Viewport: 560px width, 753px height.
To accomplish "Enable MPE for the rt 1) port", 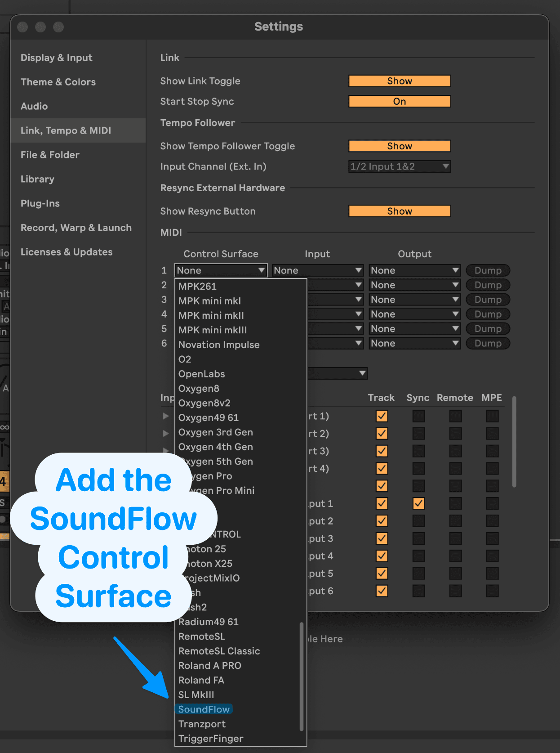I will [492, 416].
